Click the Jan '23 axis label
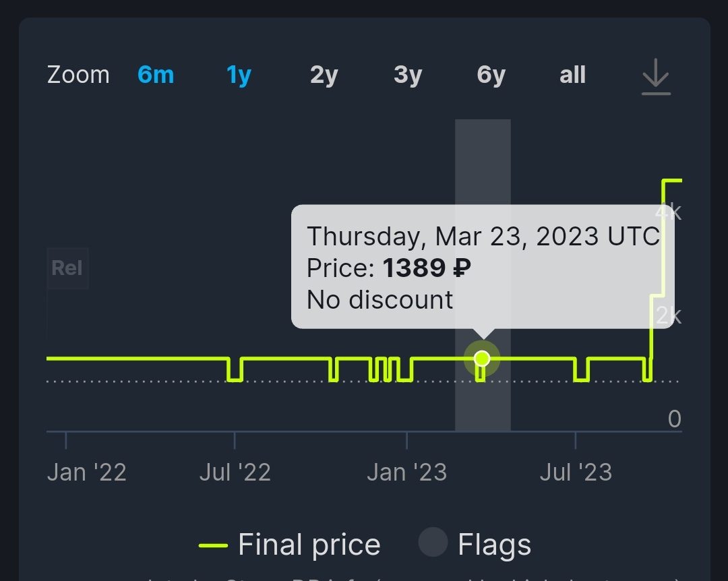 click(406, 472)
